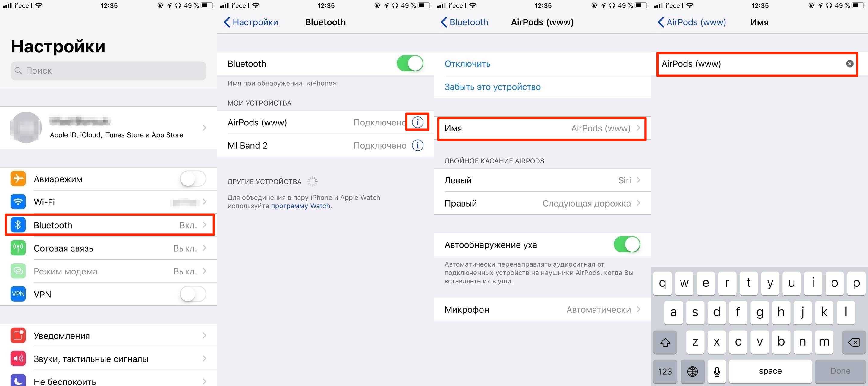Toggle the Bluetooth on/off switch
Viewport: 868px width, 386px height.
point(409,63)
